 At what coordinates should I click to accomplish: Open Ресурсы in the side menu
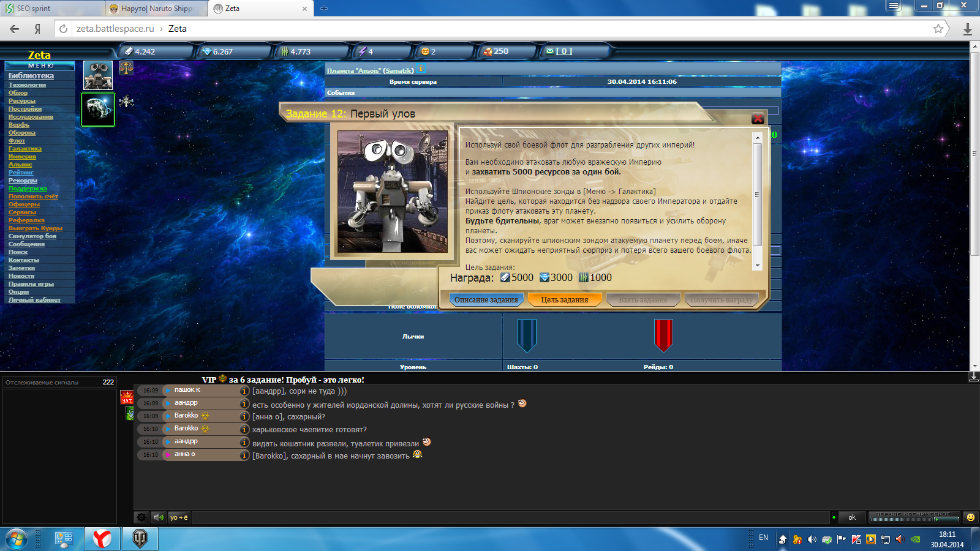(x=22, y=101)
